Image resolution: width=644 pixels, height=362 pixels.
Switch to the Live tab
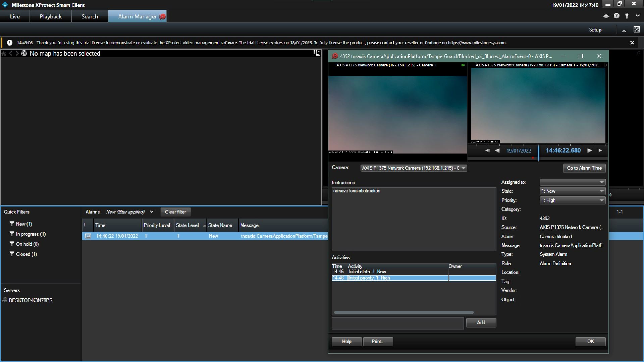(15, 16)
